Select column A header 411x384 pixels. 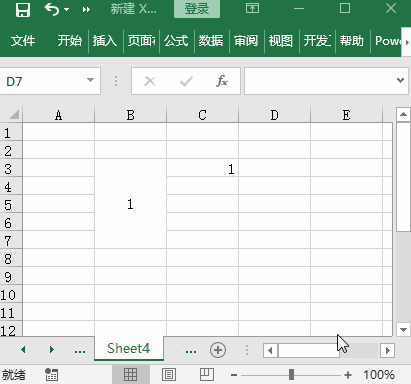click(x=58, y=115)
